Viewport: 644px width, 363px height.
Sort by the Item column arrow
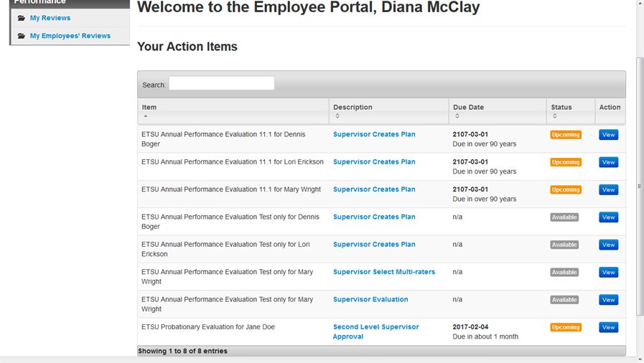pos(145,115)
